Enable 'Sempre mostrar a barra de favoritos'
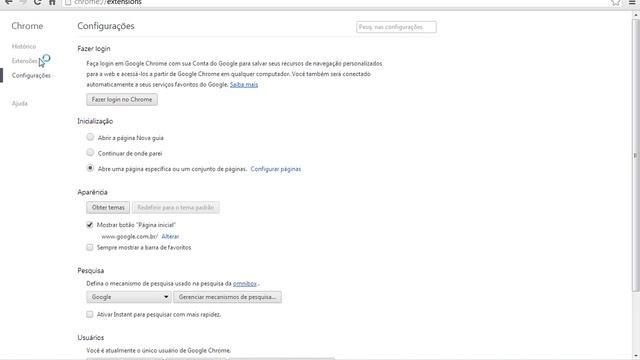640x360 pixels. tap(90, 247)
